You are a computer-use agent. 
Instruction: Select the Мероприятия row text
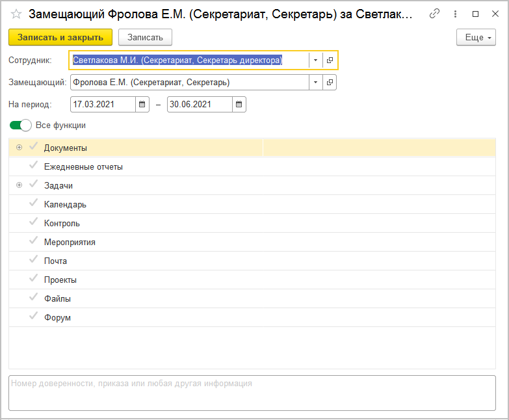[x=70, y=242]
